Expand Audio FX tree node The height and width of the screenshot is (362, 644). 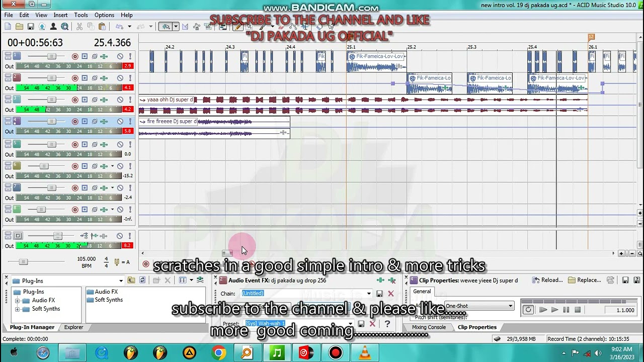pyautogui.click(x=17, y=301)
